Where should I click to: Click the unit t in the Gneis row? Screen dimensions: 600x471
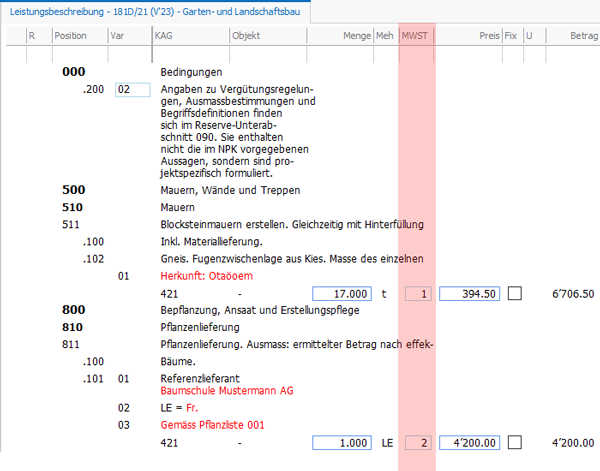[x=384, y=294]
